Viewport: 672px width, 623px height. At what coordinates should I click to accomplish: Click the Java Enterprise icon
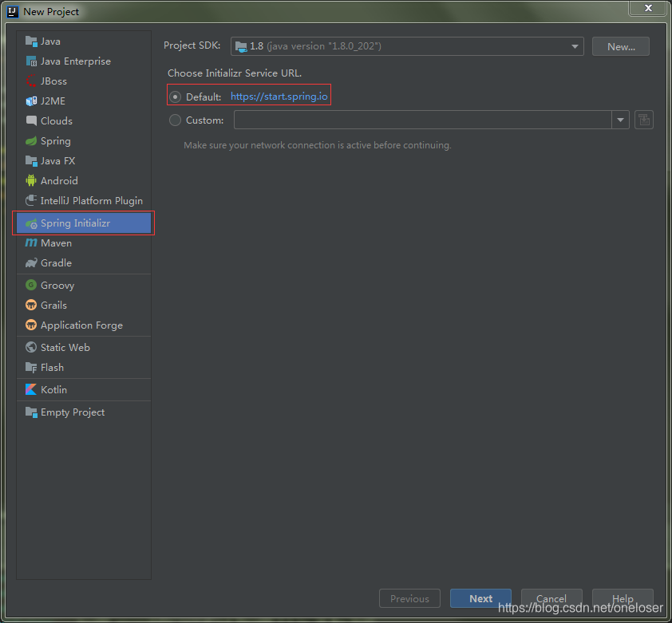pos(31,61)
